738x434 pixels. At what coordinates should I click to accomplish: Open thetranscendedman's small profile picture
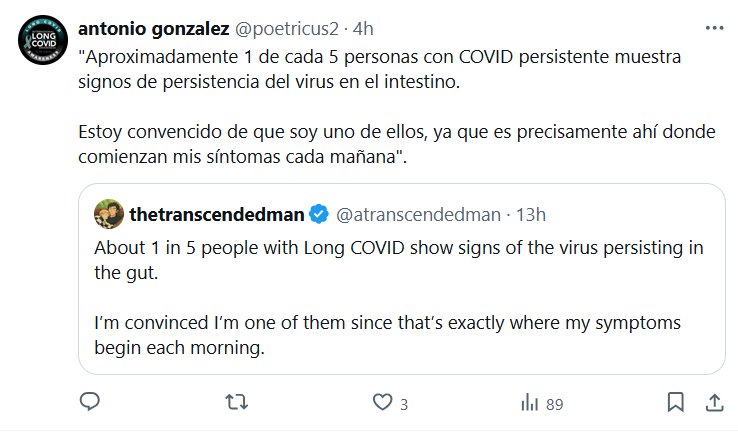tap(108, 213)
